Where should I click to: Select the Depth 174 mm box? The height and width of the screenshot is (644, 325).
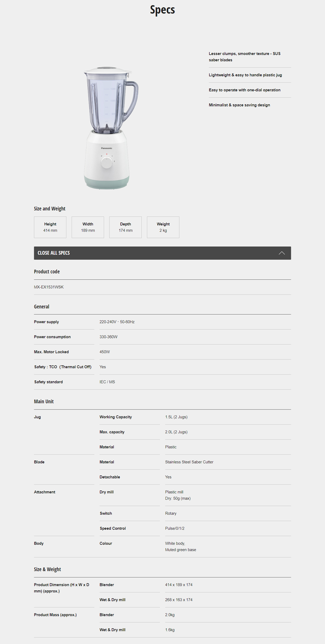pyautogui.click(x=125, y=227)
